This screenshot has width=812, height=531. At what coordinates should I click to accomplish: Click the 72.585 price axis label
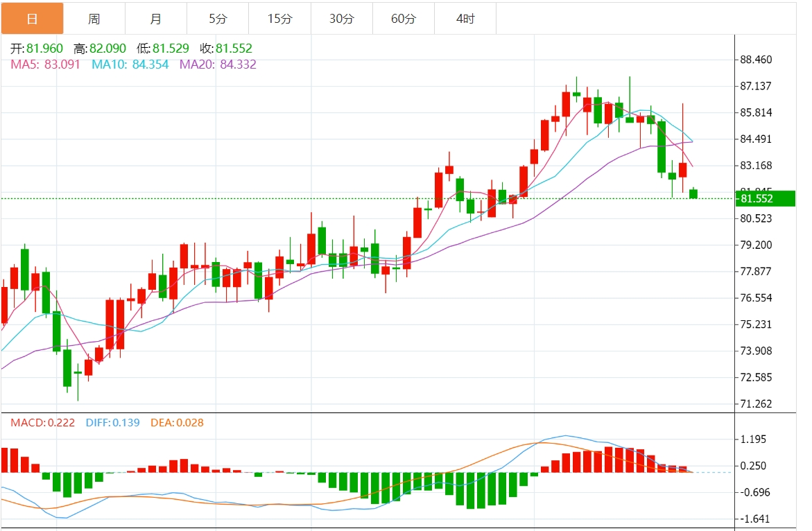click(756, 377)
